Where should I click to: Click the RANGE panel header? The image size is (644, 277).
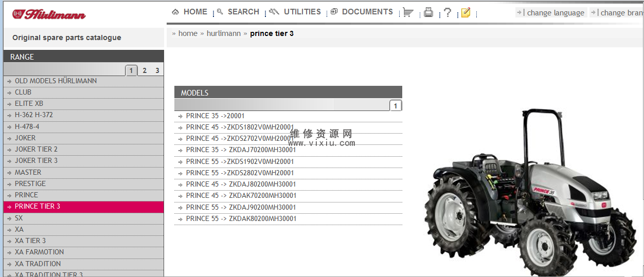(x=83, y=57)
